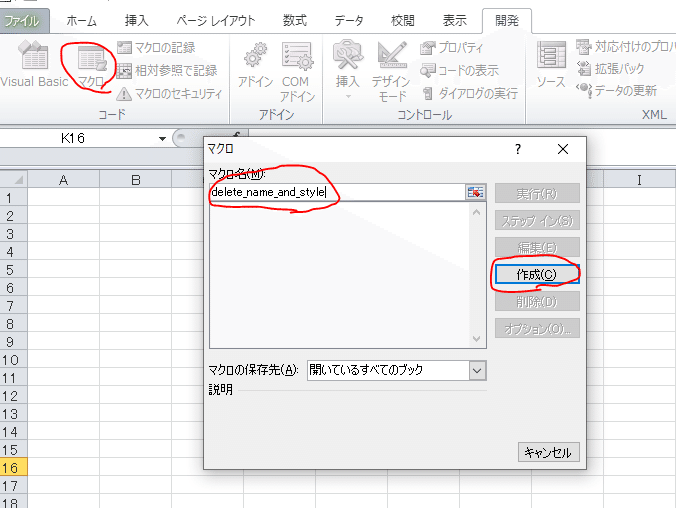Open the マクロの保存先 dropdown
The height and width of the screenshot is (508, 676).
coord(477,370)
